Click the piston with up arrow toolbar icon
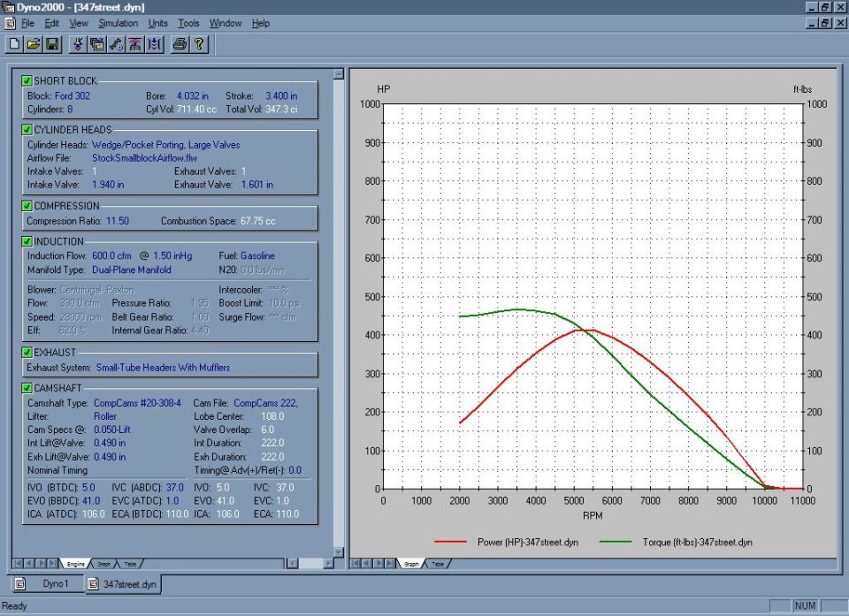The width and height of the screenshot is (849, 616). coord(134,44)
